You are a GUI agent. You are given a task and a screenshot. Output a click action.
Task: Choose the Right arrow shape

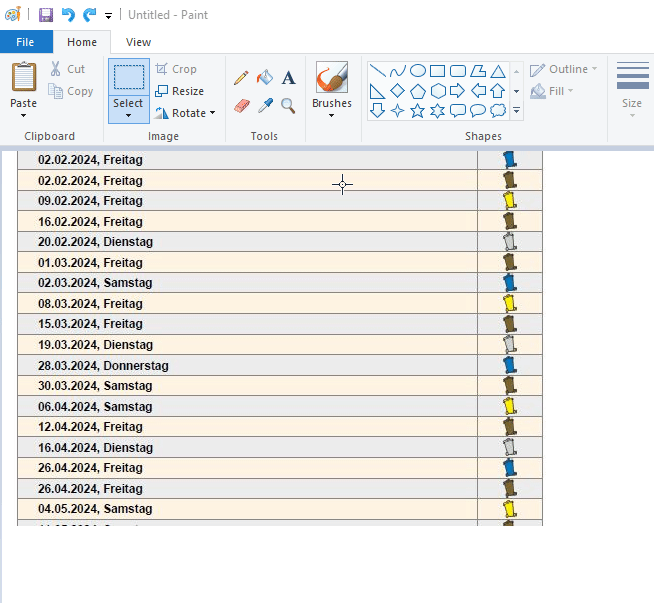(x=458, y=90)
